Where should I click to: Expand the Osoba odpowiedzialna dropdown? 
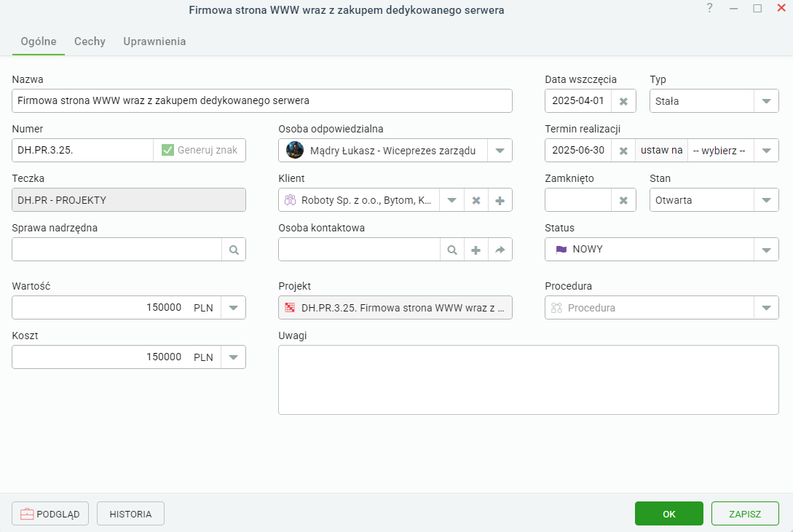(x=500, y=151)
